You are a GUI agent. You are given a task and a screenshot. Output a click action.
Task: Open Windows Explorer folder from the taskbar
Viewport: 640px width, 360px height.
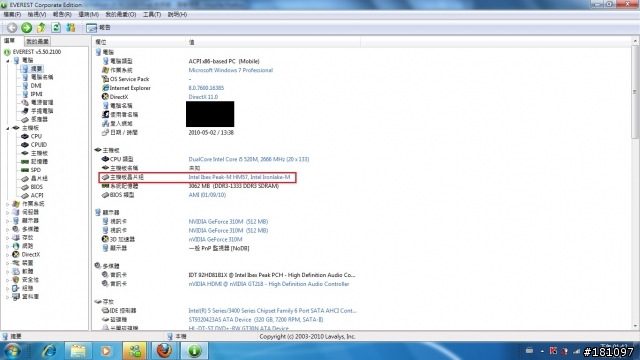tap(78, 351)
